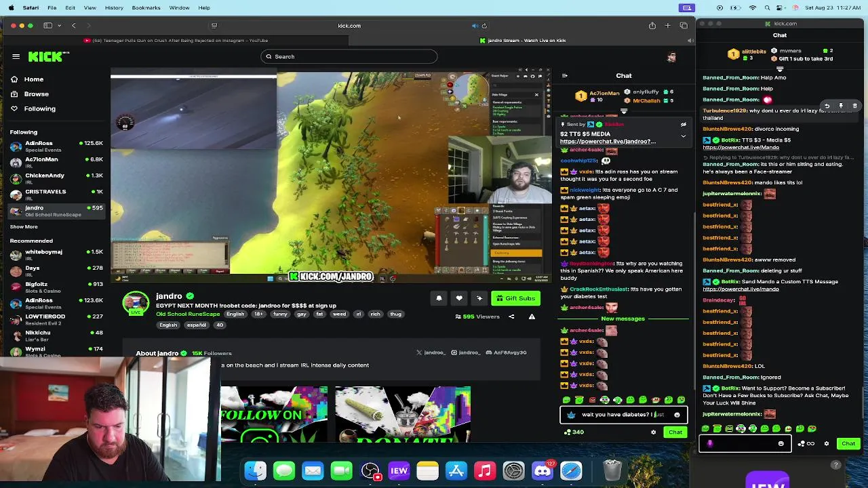
Task: Switch to the YouTube Safari tab
Action: pyautogui.click(x=175, y=41)
